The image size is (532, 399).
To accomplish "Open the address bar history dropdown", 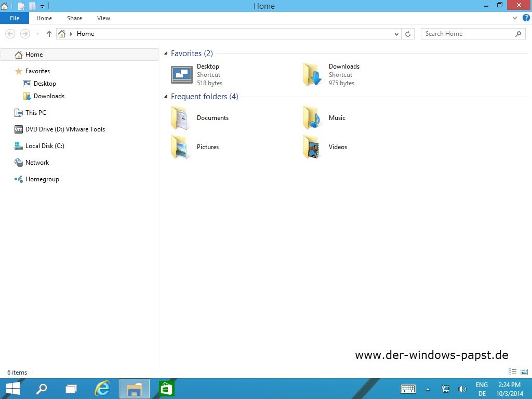I will [x=396, y=34].
